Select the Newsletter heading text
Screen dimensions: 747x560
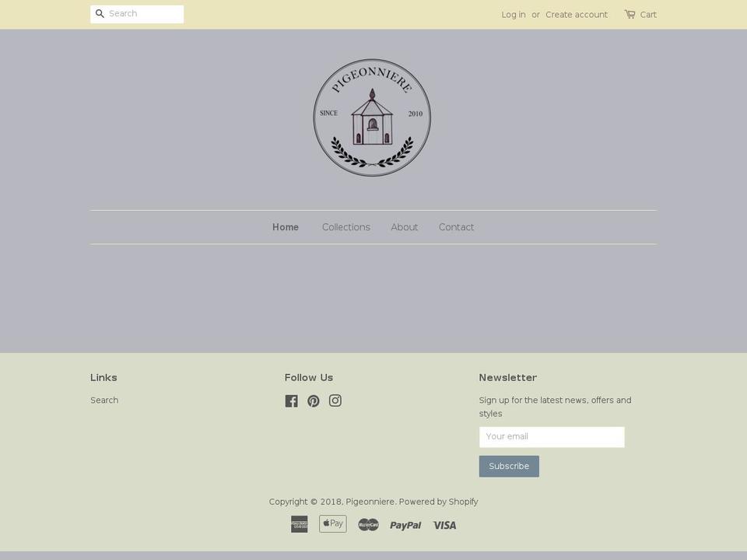[508, 378]
